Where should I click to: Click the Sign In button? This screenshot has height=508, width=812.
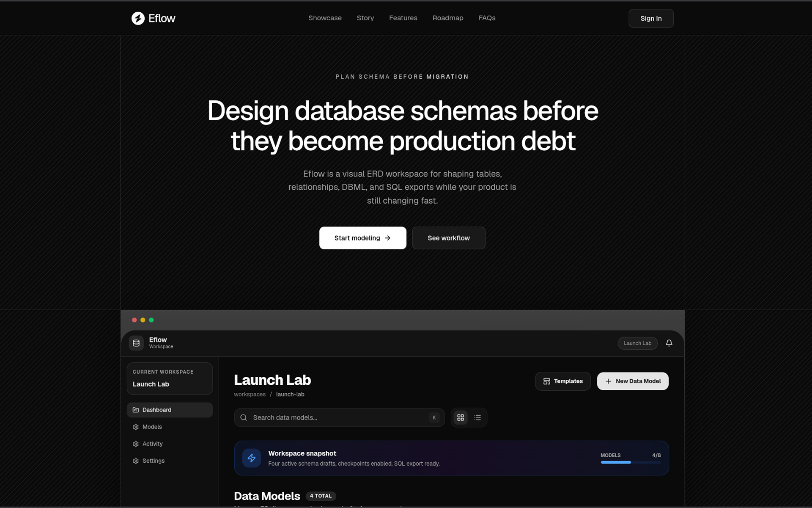[x=651, y=18]
